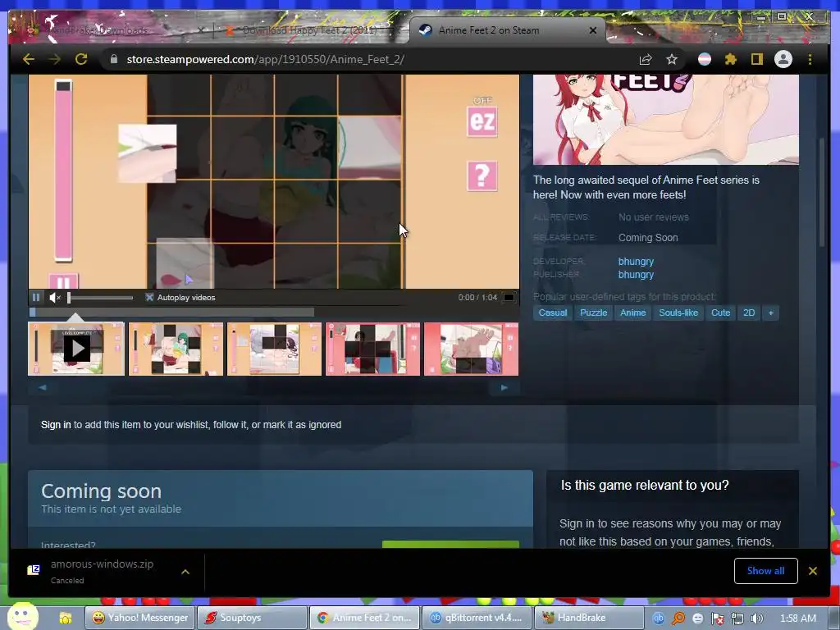Select the Anime Feet 2 Chrome taskbar button
This screenshot has width=840, height=630.
point(365,618)
